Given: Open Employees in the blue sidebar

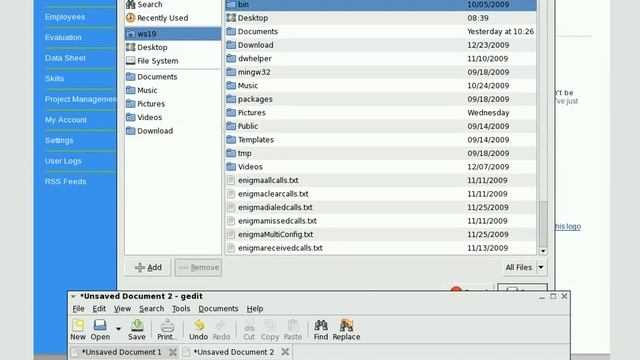Looking at the screenshot, I should (65, 17).
